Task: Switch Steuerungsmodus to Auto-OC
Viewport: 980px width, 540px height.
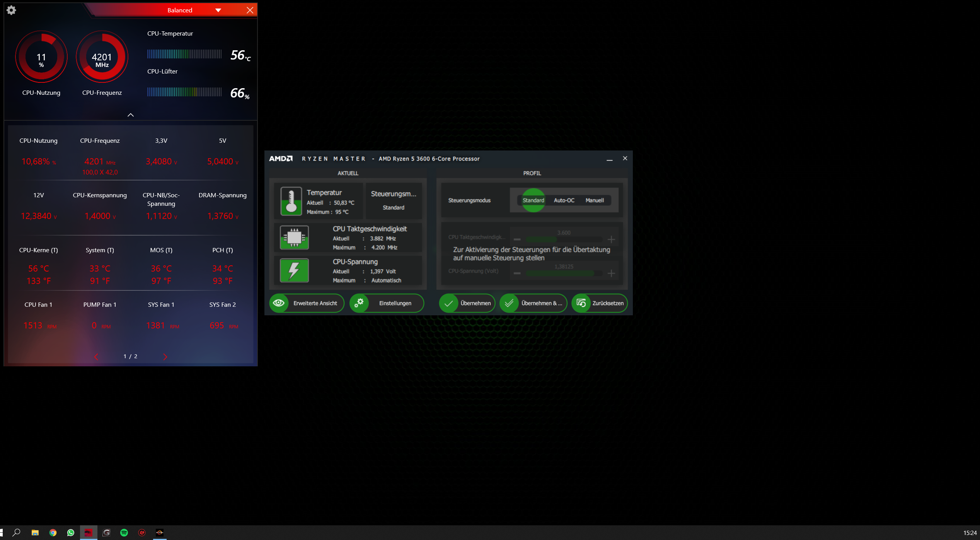Action: (564, 200)
